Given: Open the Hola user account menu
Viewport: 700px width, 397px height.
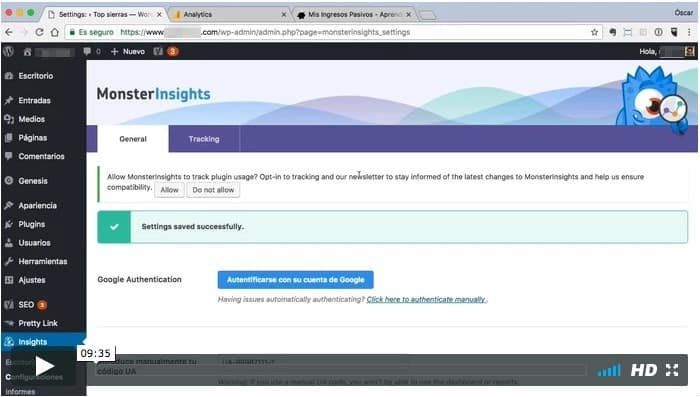Looking at the screenshot, I should click(667, 51).
